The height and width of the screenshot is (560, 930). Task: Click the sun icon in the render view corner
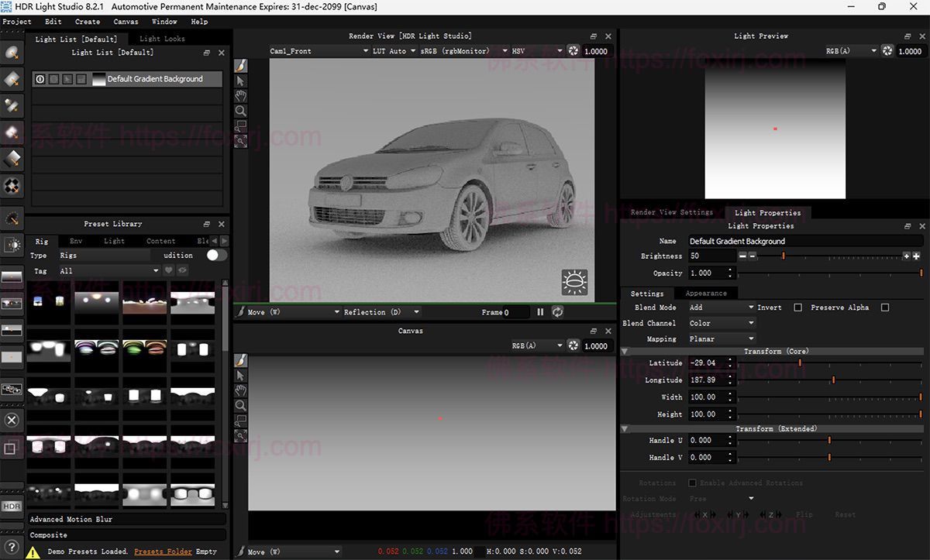pos(573,282)
